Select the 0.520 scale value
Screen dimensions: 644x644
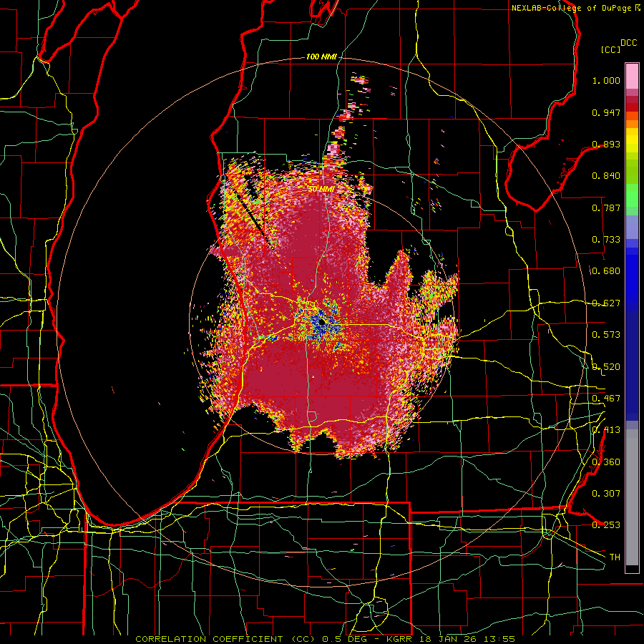pyautogui.click(x=606, y=367)
